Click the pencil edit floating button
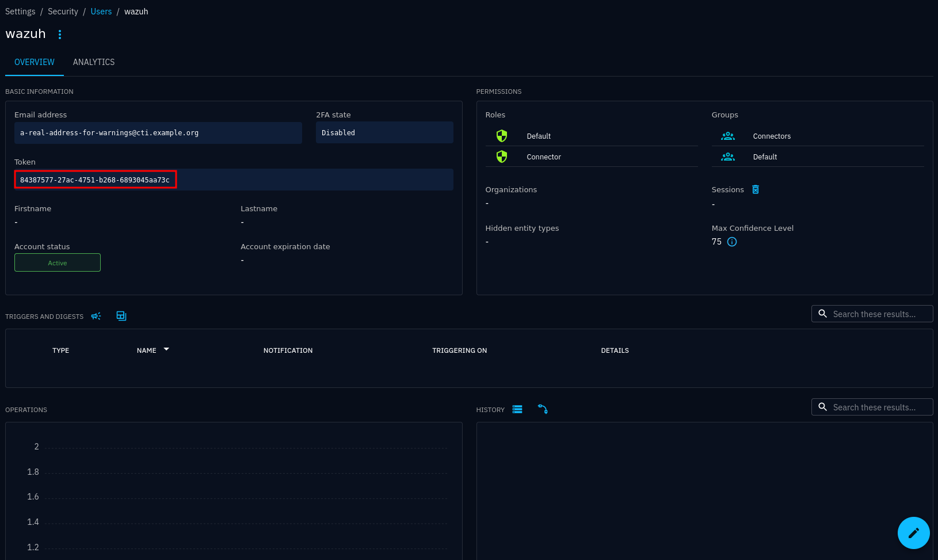The height and width of the screenshot is (560, 938). tap(913, 533)
